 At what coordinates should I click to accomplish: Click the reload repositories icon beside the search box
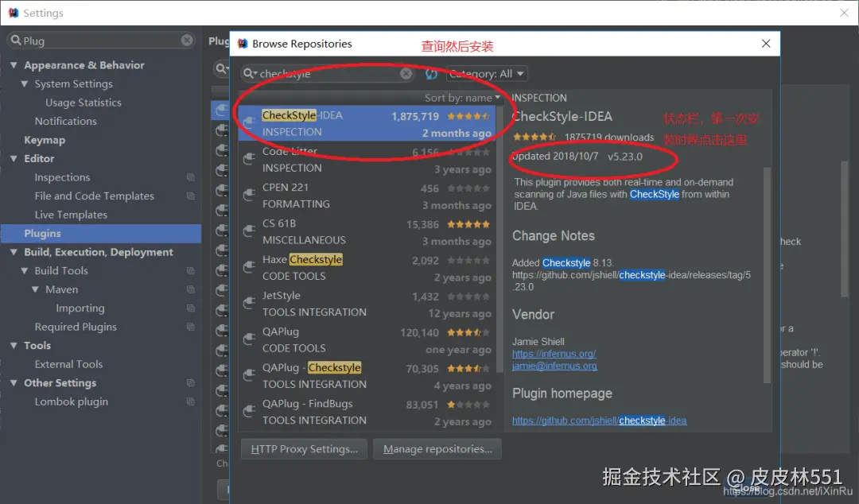pos(431,72)
